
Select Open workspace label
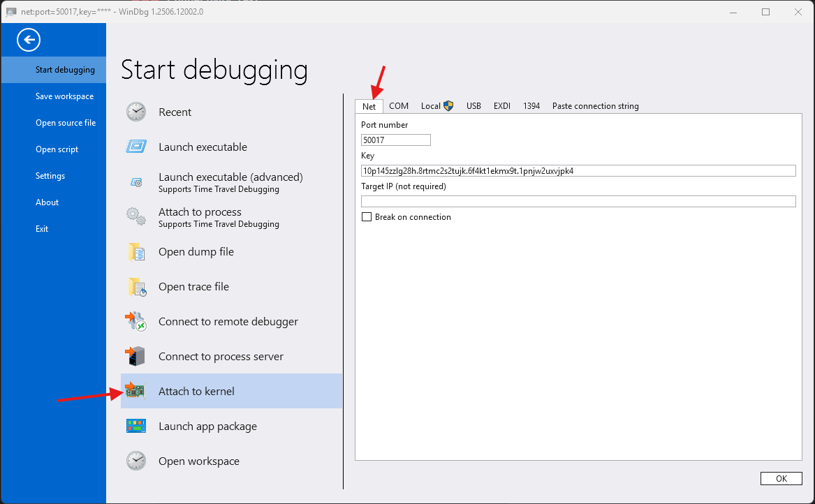tap(199, 461)
